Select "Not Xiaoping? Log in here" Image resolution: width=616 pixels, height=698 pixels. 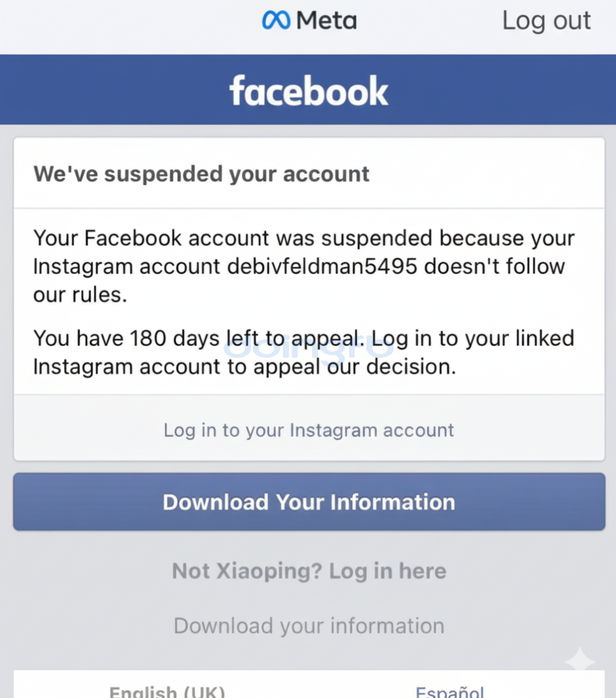click(x=308, y=571)
